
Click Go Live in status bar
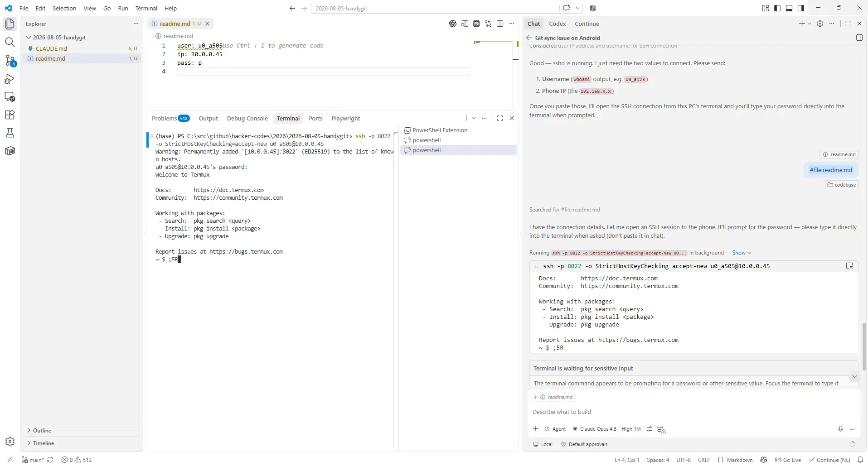tap(788, 460)
